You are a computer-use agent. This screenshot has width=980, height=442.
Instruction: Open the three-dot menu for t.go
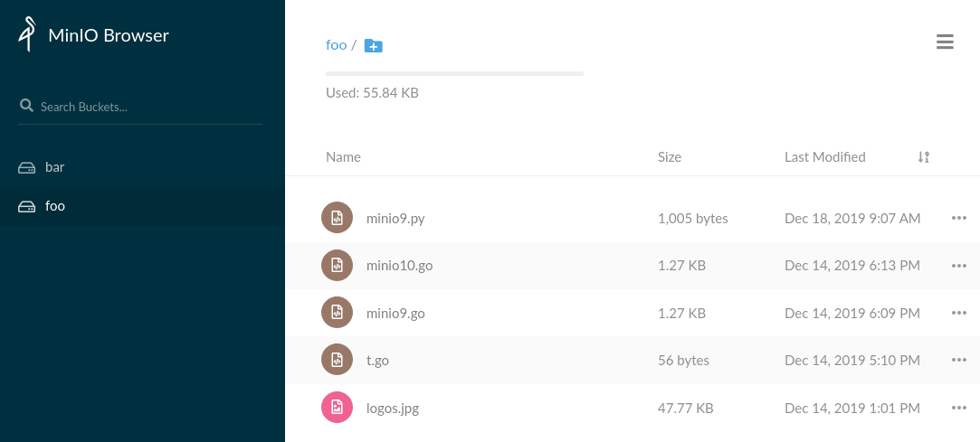click(959, 360)
